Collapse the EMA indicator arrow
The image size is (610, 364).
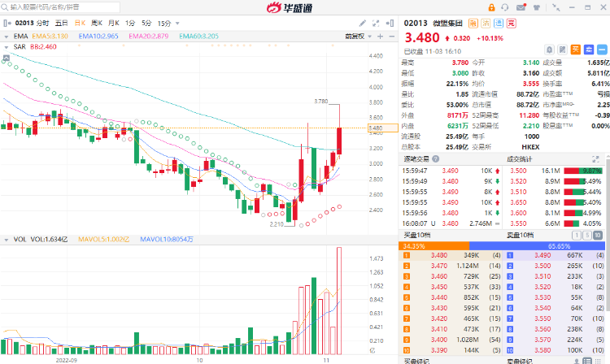7,37
